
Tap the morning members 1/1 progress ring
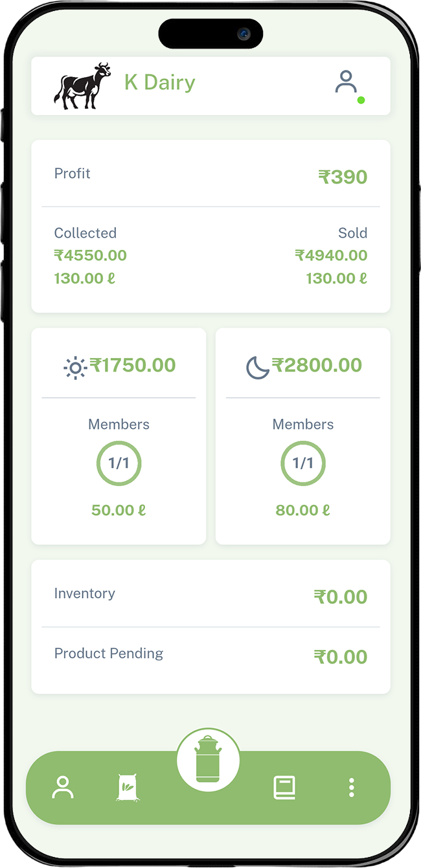[x=119, y=463]
